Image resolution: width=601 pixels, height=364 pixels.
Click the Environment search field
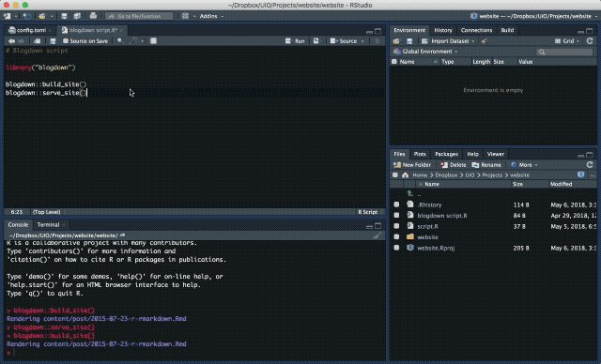click(564, 52)
